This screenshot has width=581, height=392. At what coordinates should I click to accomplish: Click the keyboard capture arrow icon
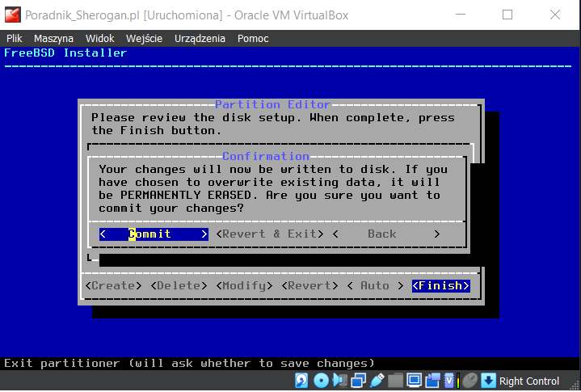[x=488, y=381]
